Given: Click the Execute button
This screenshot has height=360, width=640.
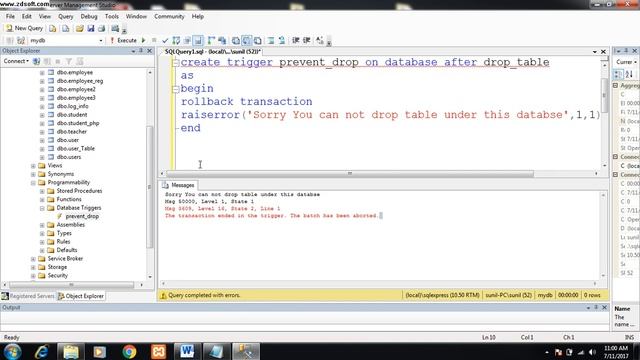Looking at the screenshot, I should coord(123,40).
